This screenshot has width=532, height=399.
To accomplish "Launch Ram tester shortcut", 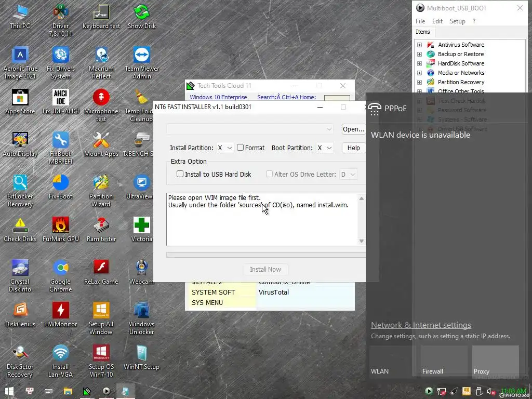I will pyautogui.click(x=101, y=230).
